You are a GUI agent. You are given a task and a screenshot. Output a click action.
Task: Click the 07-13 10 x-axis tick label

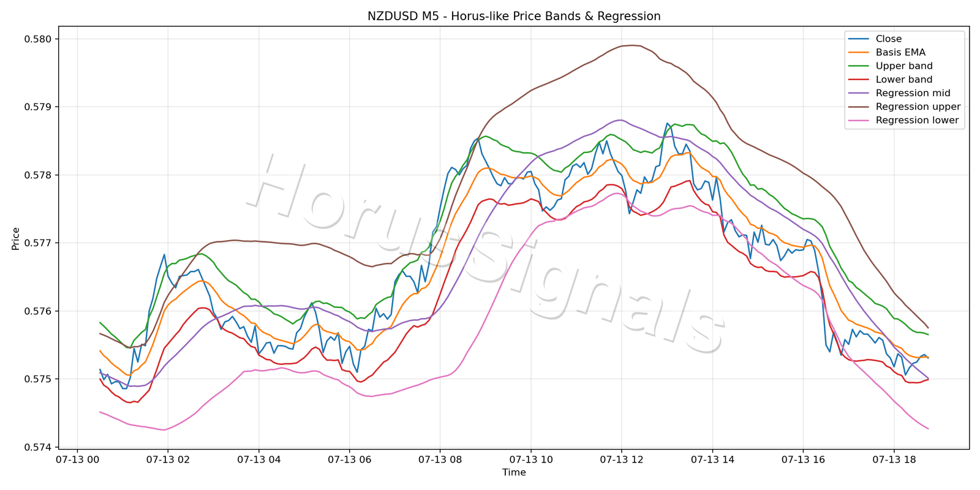coord(530,459)
